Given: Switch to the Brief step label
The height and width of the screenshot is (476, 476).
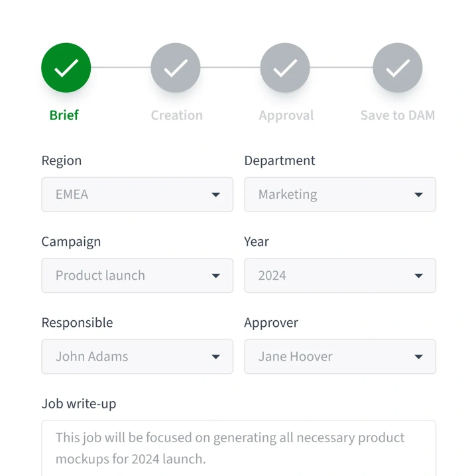Looking at the screenshot, I should (x=64, y=115).
